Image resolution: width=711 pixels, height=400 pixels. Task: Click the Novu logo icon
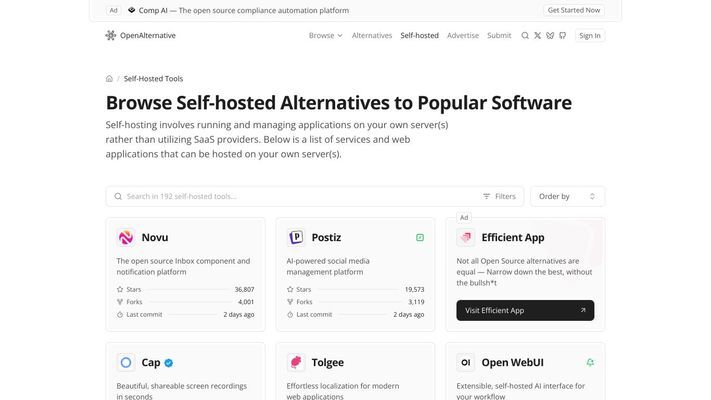pos(126,237)
